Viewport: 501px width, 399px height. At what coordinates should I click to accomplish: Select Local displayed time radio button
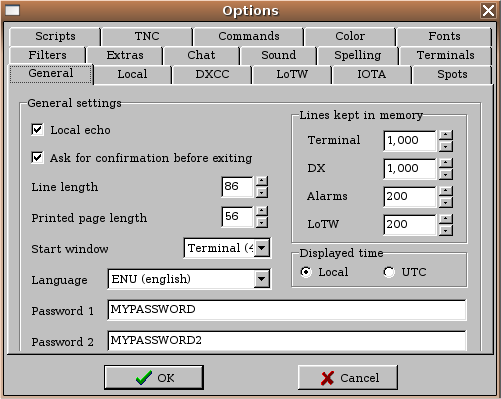tap(306, 272)
